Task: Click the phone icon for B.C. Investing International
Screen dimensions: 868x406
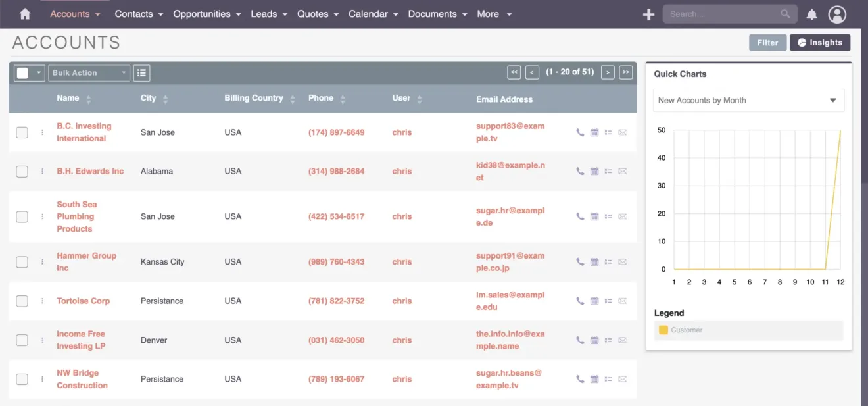Action: click(x=579, y=132)
